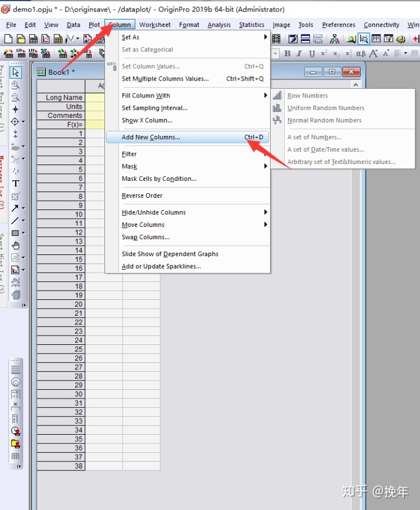This screenshot has height=510, width=420.
Task: Click the New Function plot icon
Action: tap(69, 39)
